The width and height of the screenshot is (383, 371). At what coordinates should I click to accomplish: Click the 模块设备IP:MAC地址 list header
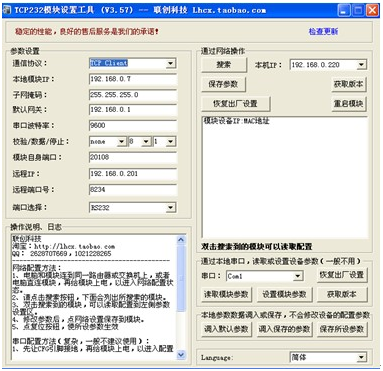pos(236,121)
